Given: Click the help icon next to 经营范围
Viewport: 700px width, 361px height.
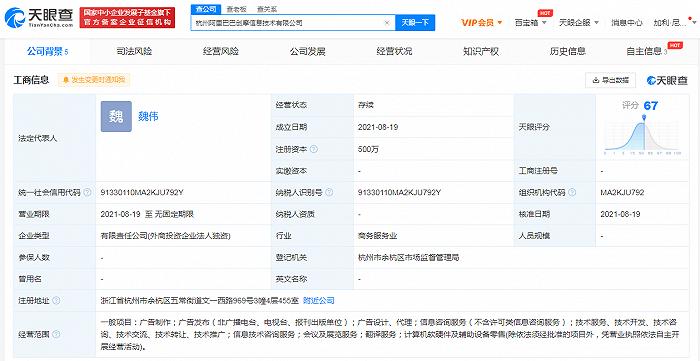Looking at the screenshot, I should tap(56, 334).
